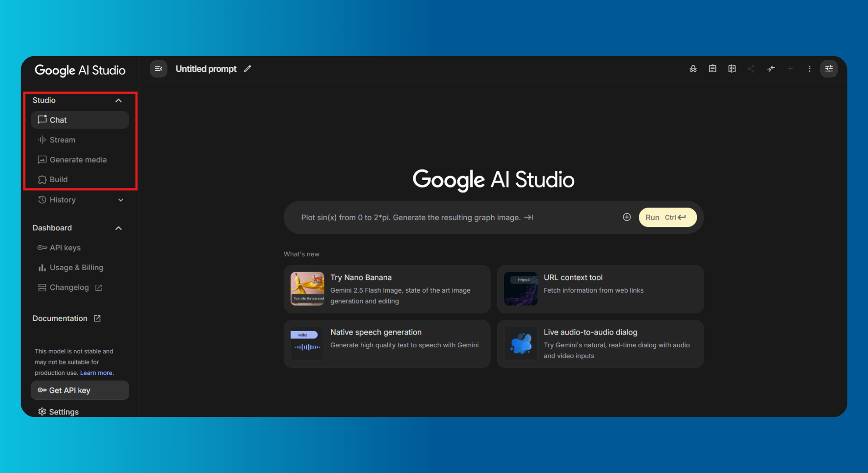Expand the History dropdown
868x473 pixels.
coord(121,200)
